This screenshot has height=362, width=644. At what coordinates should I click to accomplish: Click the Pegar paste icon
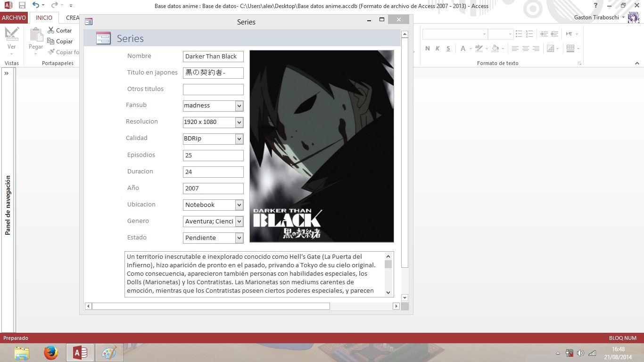[36, 35]
